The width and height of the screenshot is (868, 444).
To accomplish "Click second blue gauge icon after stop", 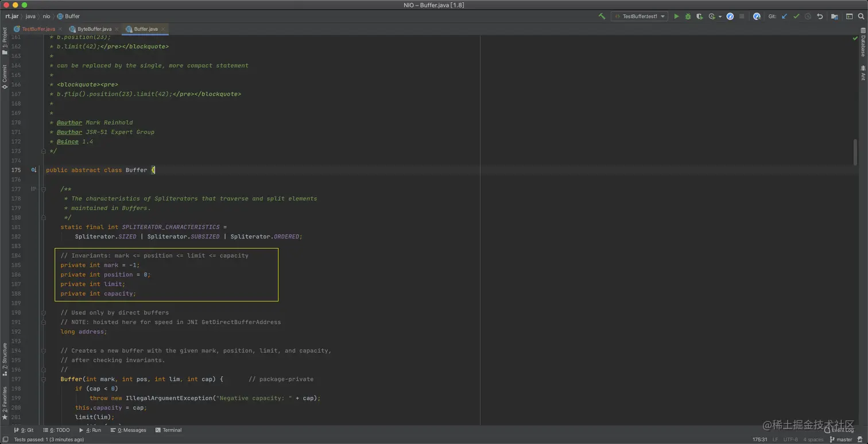I will [757, 17].
